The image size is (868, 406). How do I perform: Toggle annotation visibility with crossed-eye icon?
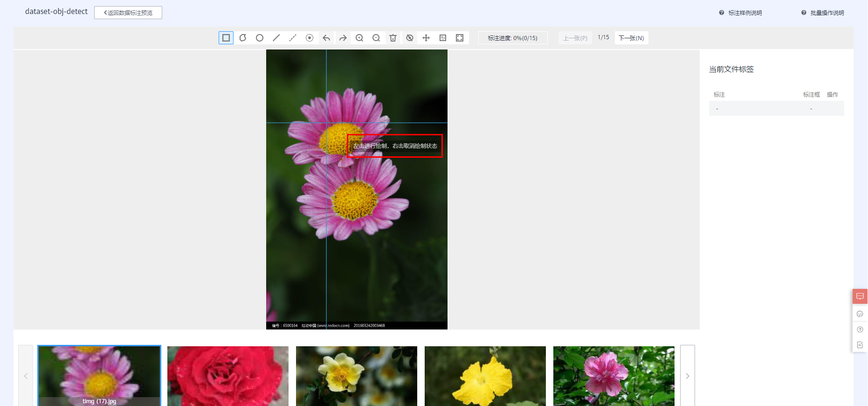[x=410, y=38]
